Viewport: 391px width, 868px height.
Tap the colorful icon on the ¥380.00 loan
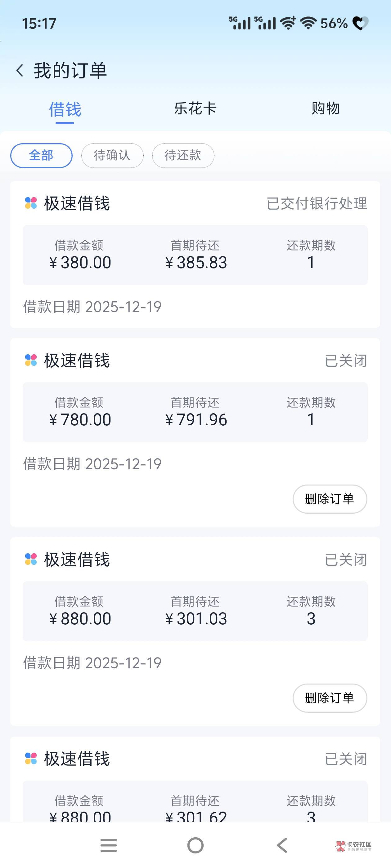pyautogui.click(x=31, y=203)
